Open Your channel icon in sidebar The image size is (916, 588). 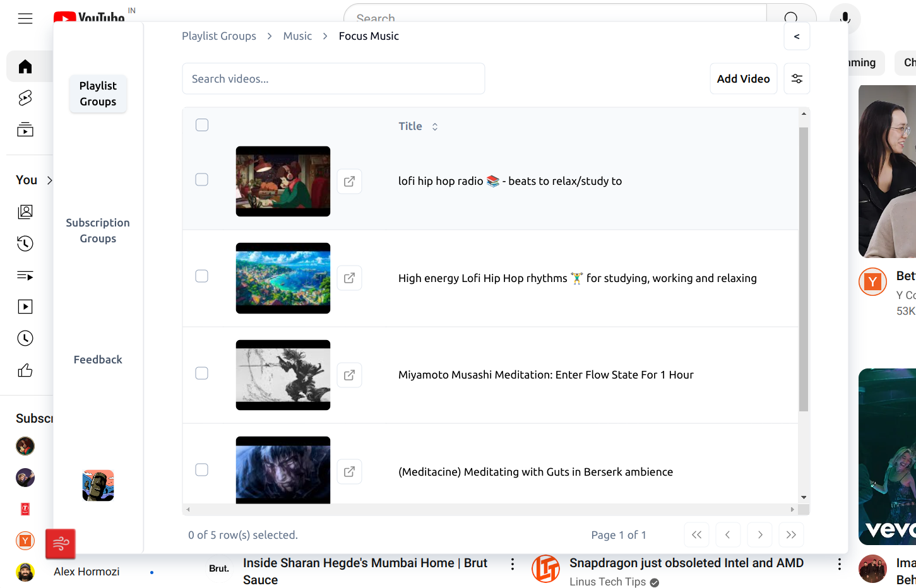click(25, 211)
